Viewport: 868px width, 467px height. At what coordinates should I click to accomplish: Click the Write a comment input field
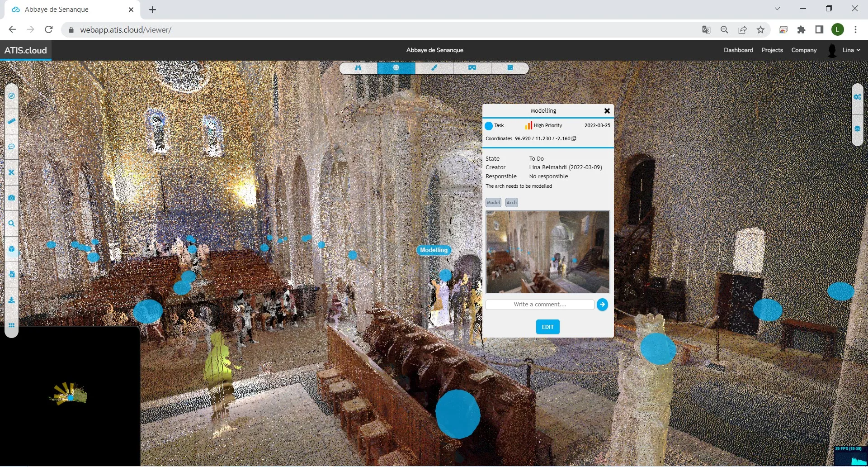point(539,305)
